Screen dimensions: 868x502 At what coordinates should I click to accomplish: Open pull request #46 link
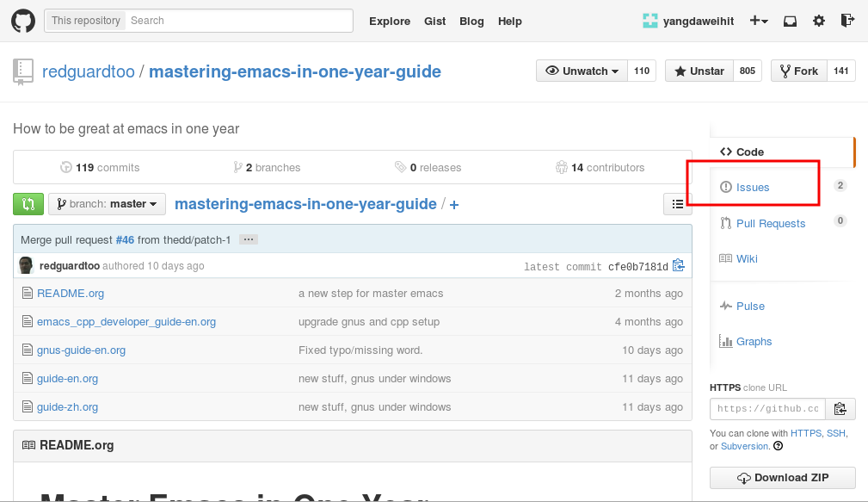[125, 240]
